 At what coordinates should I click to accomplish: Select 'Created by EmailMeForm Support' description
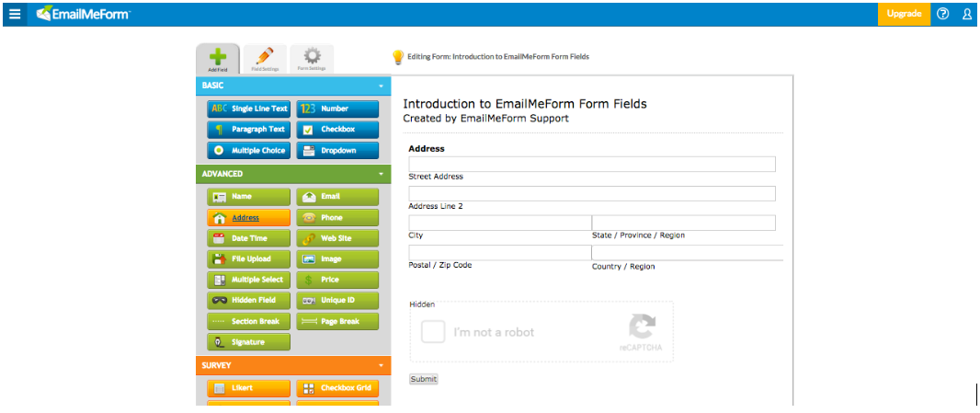coord(485,118)
